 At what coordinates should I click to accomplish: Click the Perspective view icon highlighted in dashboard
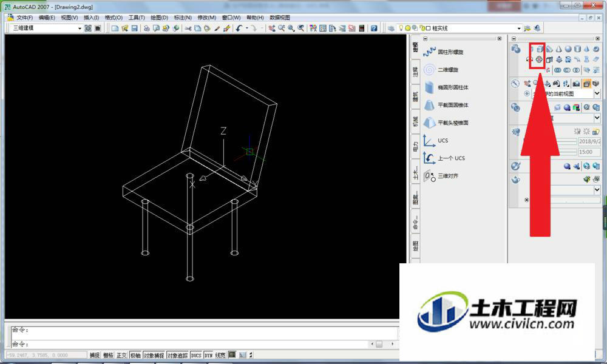(586, 84)
